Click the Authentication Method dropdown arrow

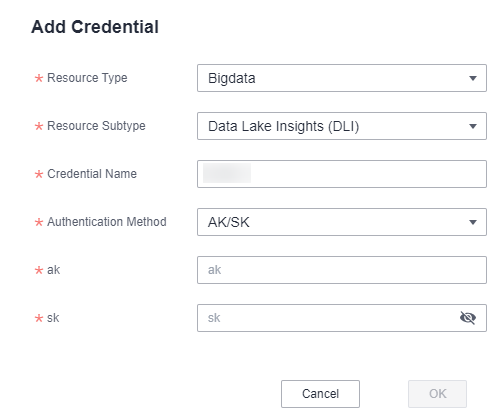(473, 222)
